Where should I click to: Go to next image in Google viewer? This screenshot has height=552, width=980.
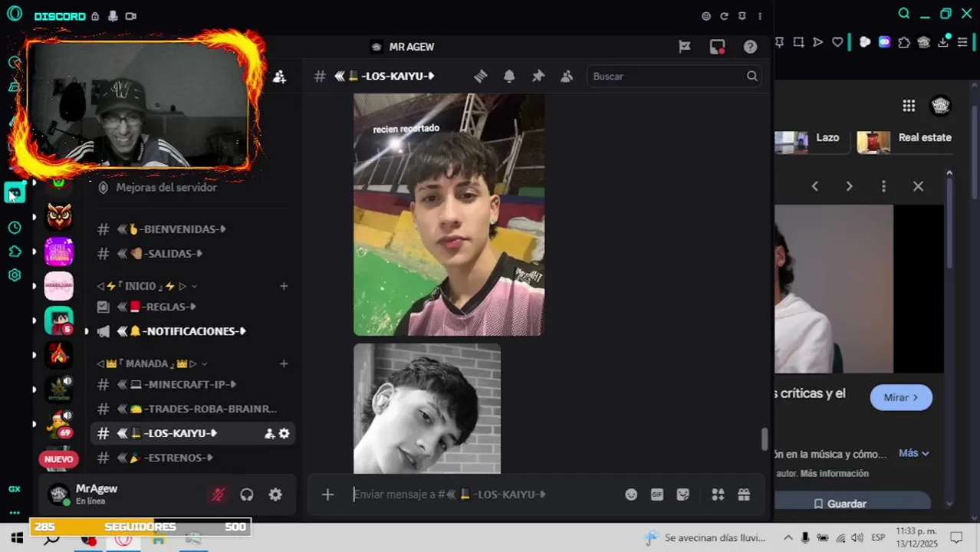point(849,186)
